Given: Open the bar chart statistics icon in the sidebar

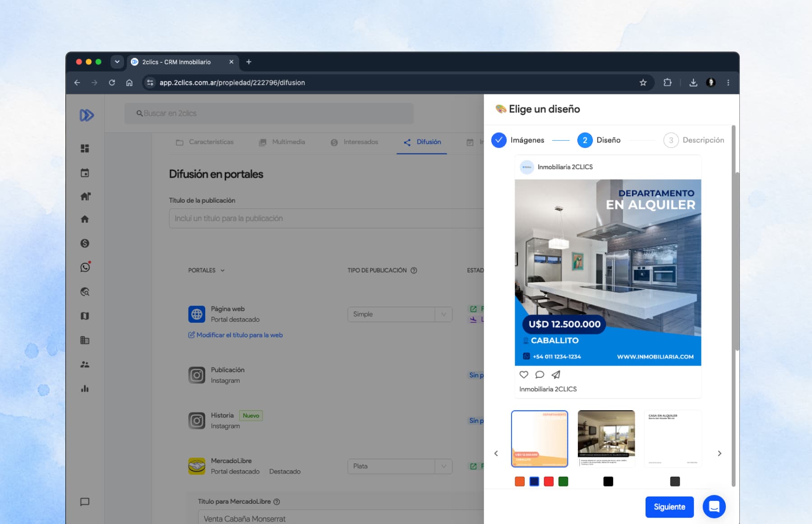Looking at the screenshot, I should pyautogui.click(x=85, y=389).
